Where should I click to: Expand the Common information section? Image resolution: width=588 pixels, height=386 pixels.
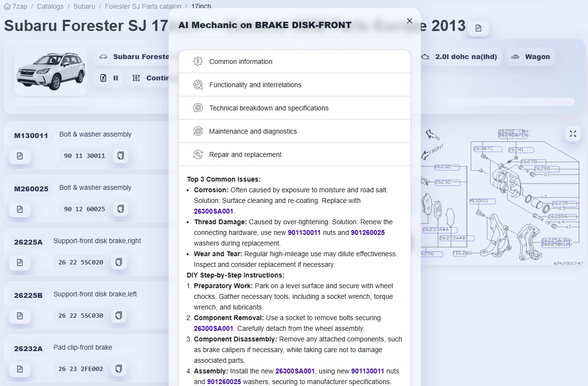[x=295, y=62]
